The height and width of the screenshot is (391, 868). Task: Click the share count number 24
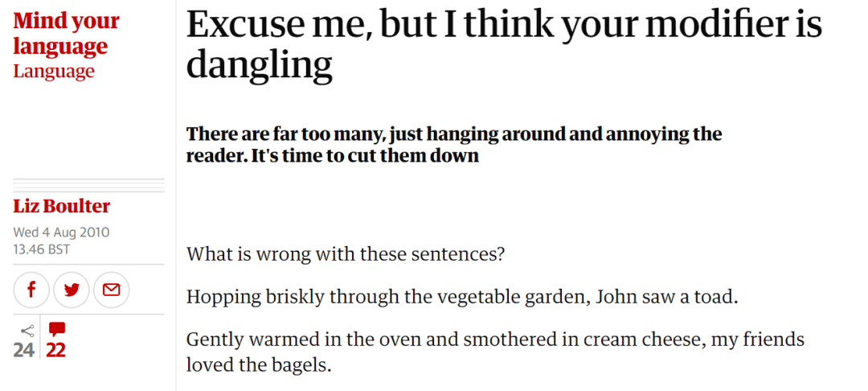tap(24, 350)
